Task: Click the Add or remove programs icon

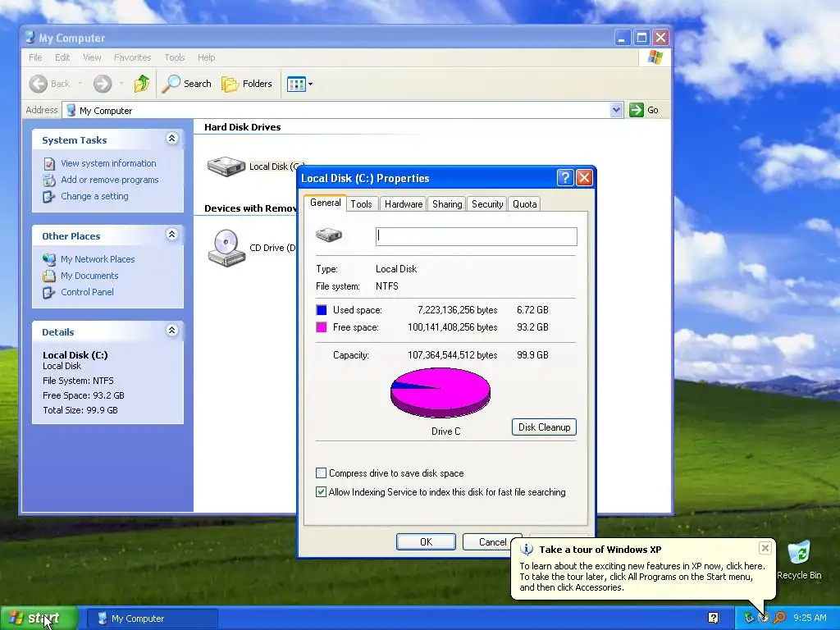Action: coord(48,180)
